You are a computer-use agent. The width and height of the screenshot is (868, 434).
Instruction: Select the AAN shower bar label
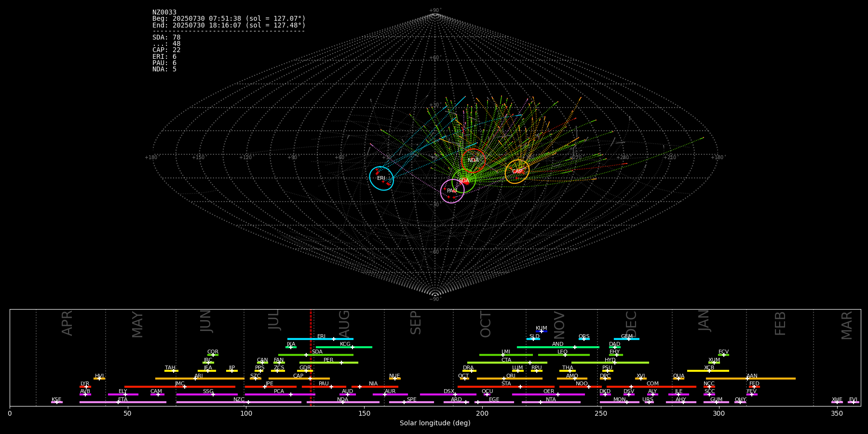pyautogui.click(x=752, y=376)
